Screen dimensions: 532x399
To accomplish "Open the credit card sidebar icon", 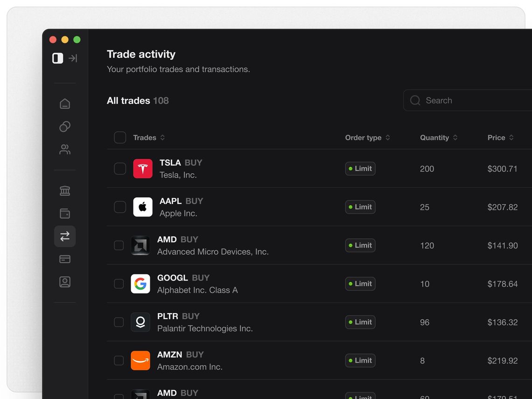I will [x=65, y=259].
